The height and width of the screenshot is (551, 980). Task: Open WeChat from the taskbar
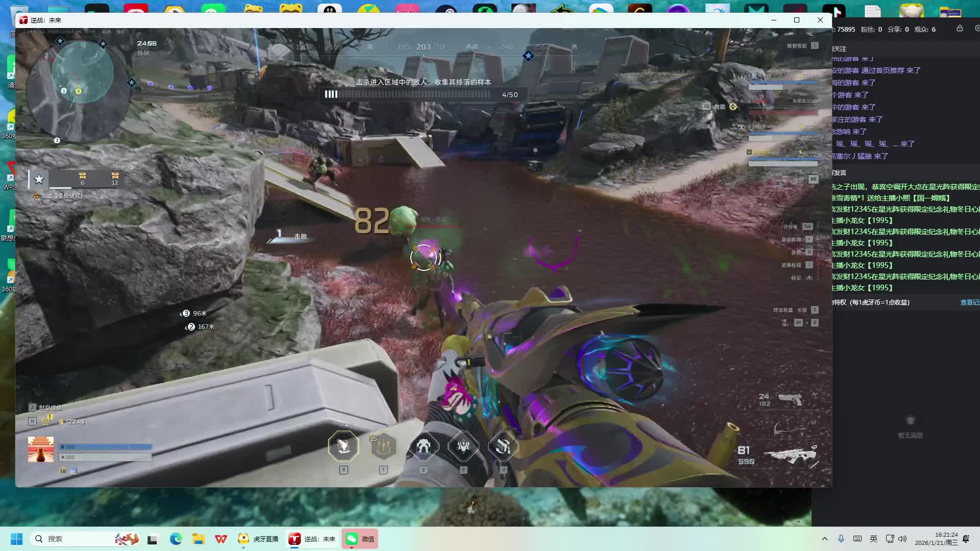(360, 539)
